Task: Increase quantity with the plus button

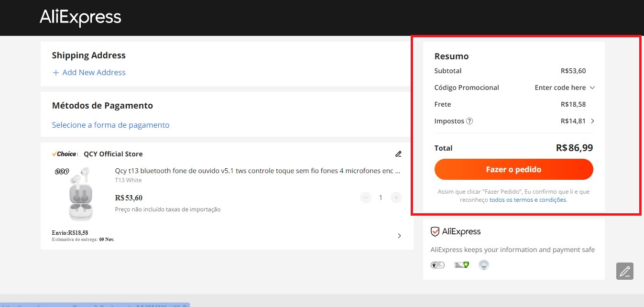Action: coord(396,197)
